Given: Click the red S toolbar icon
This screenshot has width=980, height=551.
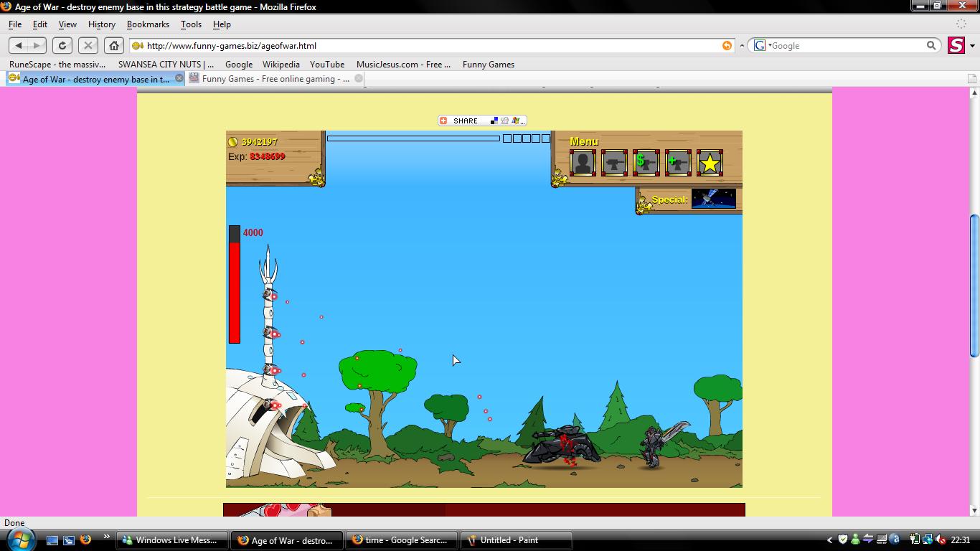Looking at the screenshot, I should [x=956, y=45].
